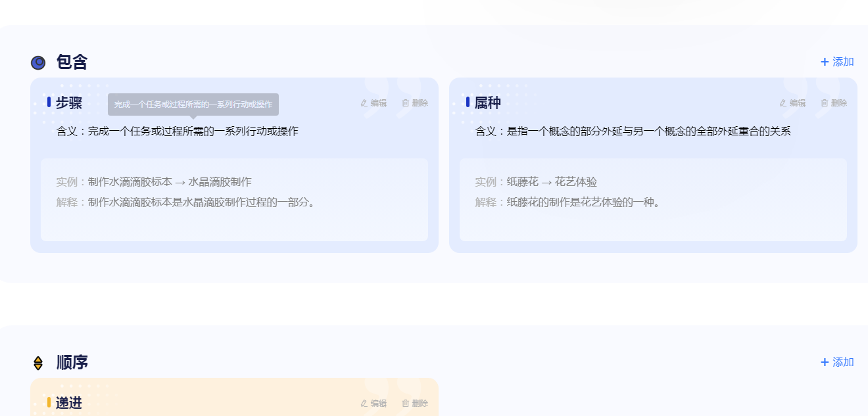Click the 包含 section heading

[72, 62]
